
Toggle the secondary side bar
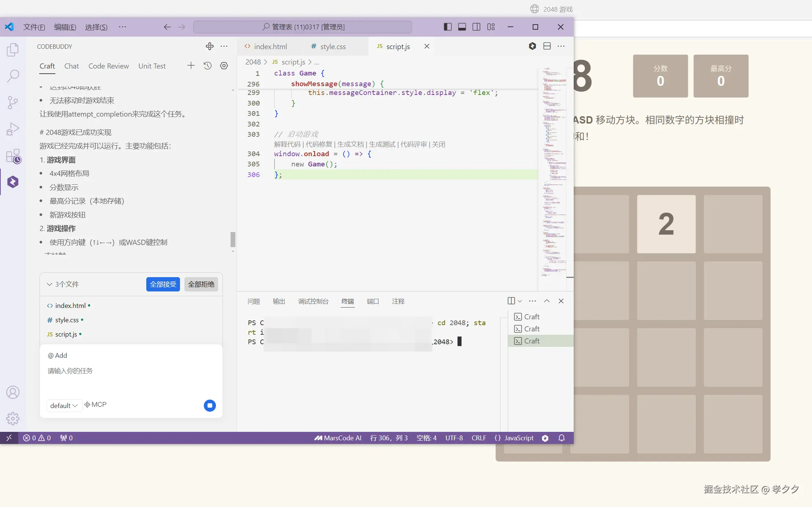[x=476, y=27]
